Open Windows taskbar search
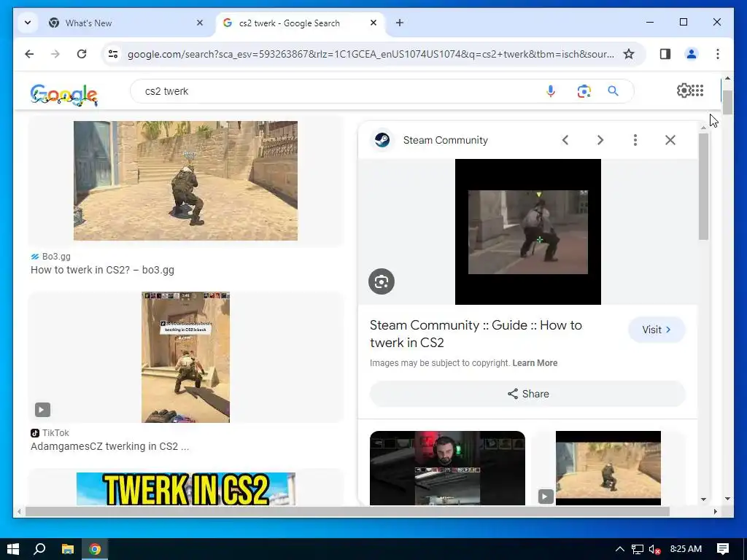 (x=39, y=549)
